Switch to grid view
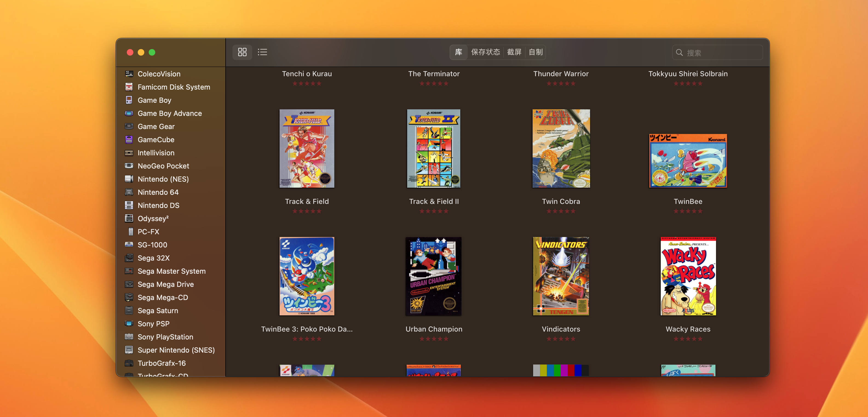 tap(242, 52)
